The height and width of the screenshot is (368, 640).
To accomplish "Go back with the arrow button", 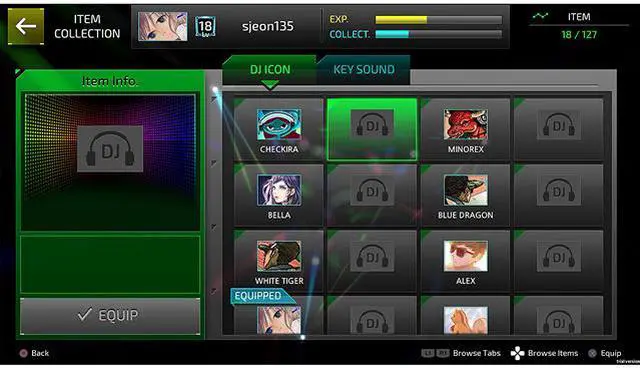I will pos(26,27).
